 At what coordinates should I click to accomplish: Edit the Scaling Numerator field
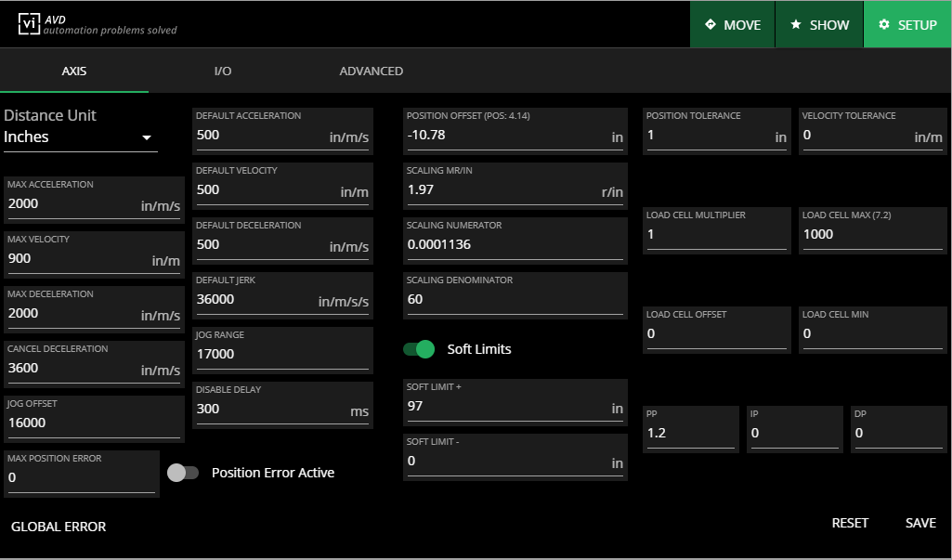[515, 241]
